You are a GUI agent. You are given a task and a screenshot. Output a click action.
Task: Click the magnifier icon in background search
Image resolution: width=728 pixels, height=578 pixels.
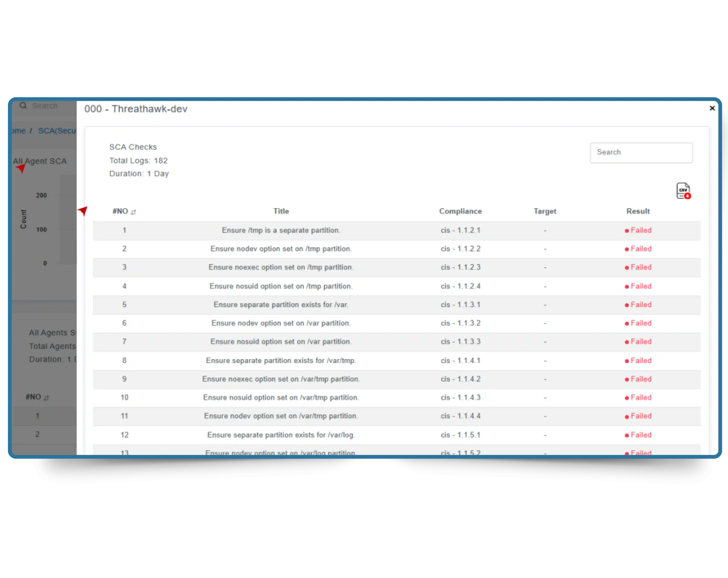[23, 106]
